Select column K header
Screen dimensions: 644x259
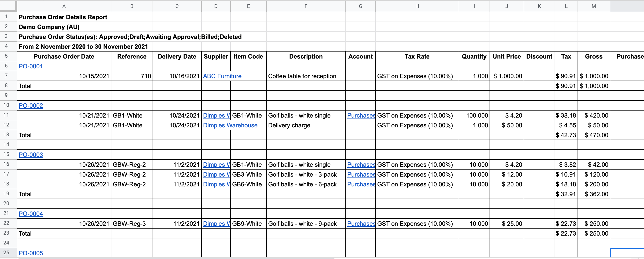coord(539,6)
